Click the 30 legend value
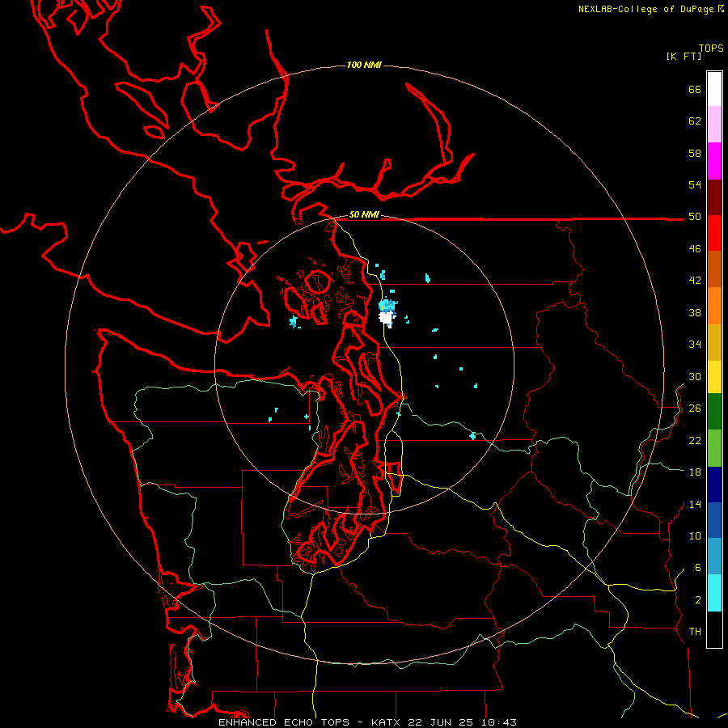Viewport: 728px width, 728px height. pyautogui.click(x=695, y=376)
